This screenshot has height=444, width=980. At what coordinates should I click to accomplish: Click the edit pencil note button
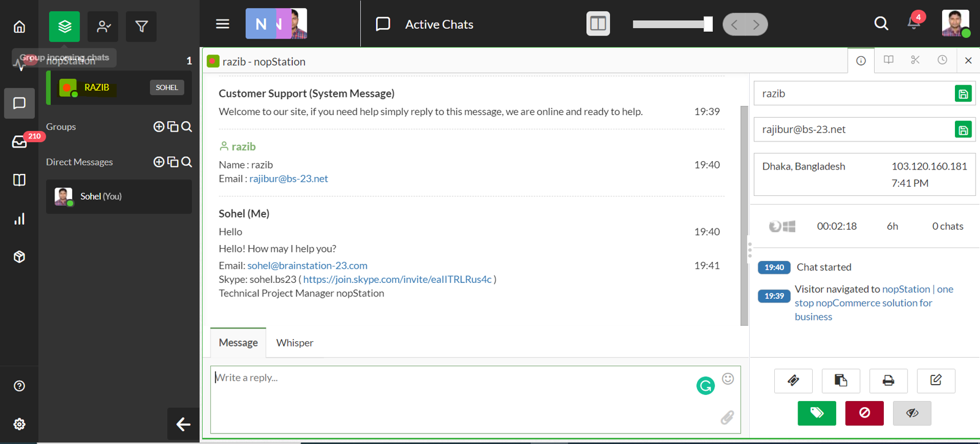(x=936, y=380)
